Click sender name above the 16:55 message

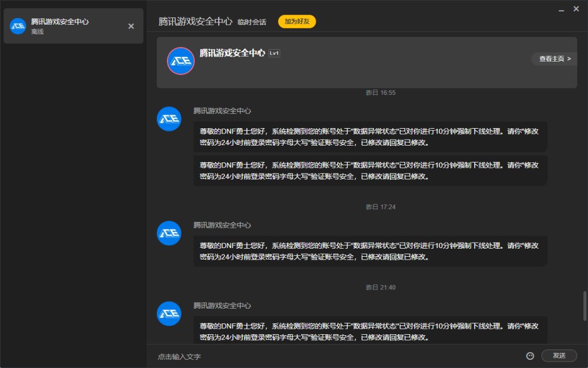222,111
